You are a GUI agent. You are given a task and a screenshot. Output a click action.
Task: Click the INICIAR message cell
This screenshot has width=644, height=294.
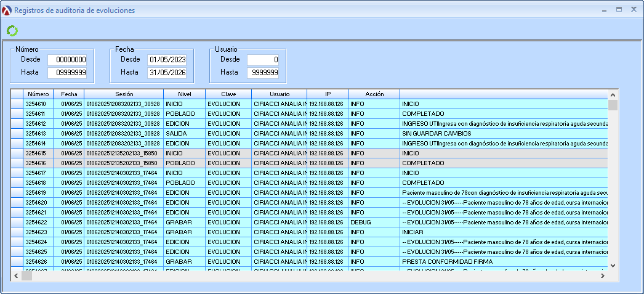point(504,232)
